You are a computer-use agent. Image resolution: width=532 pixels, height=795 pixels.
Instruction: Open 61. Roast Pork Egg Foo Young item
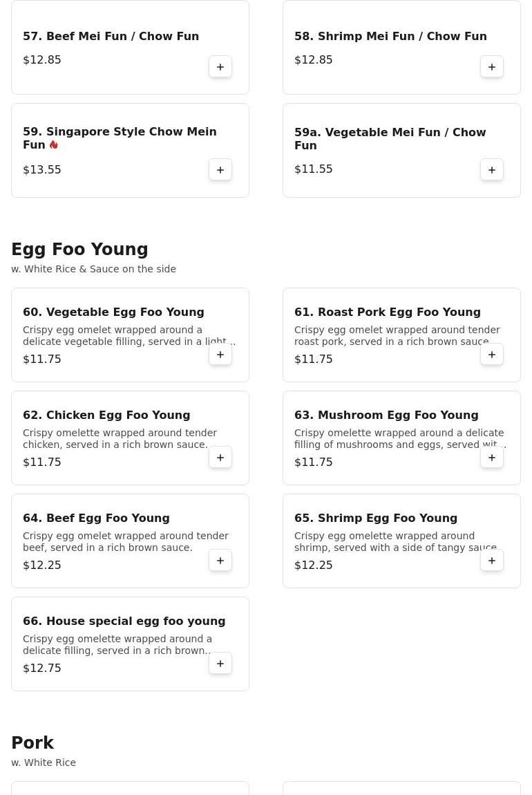[x=388, y=312]
